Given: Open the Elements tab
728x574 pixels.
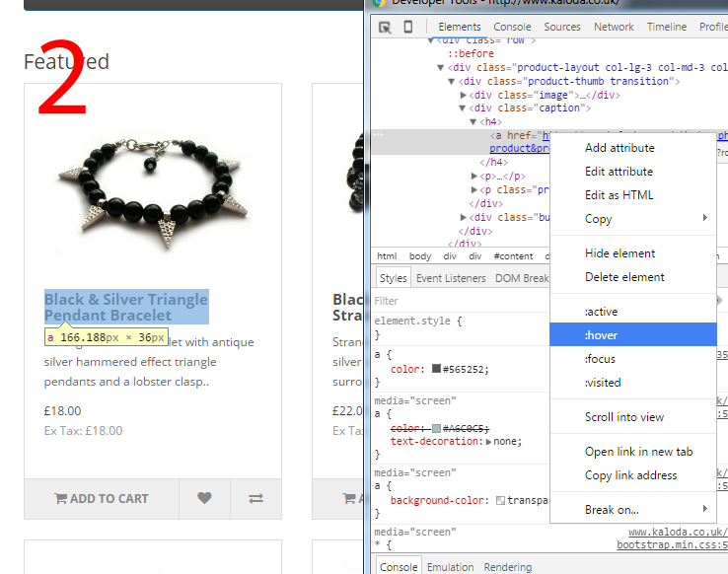Looking at the screenshot, I should tap(459, 27).
